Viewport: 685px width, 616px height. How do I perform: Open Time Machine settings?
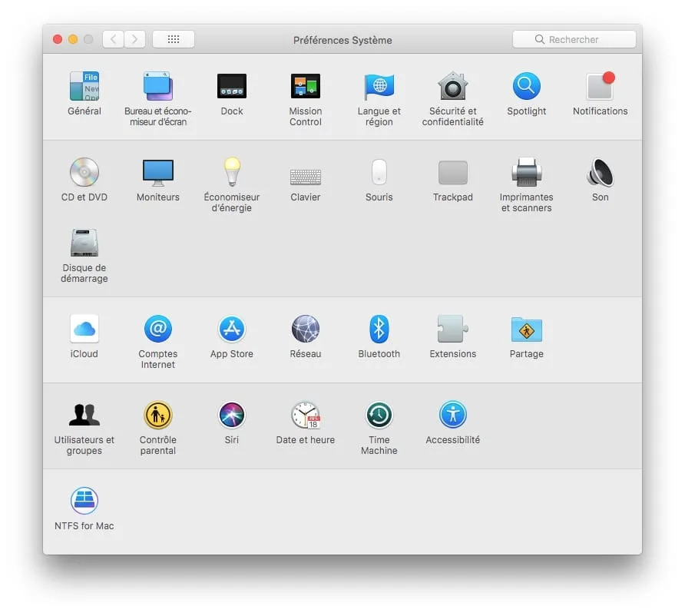379,415
